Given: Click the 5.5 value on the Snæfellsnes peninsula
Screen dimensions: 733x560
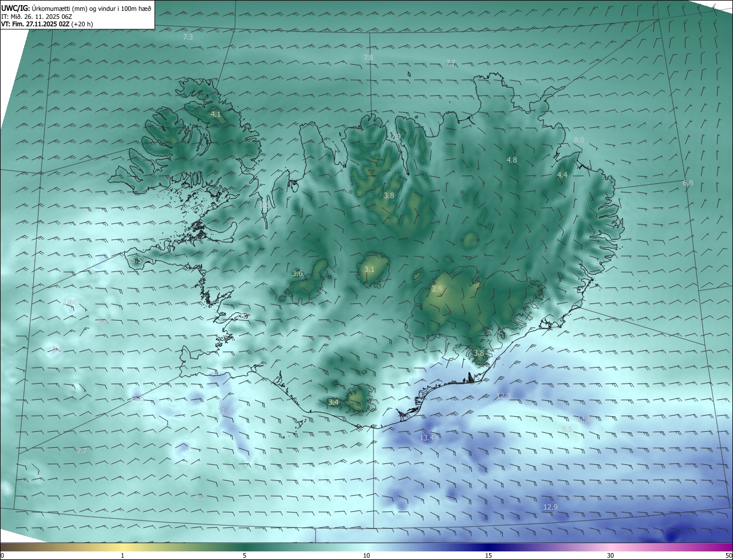Looking at the screenshot, I should tap(136, 261).
